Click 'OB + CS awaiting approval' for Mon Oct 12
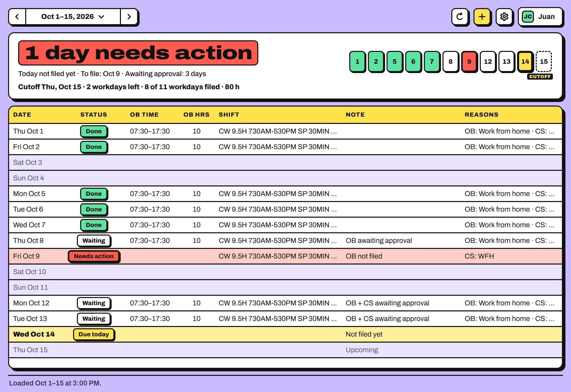Image resolution: width=571 pixels, height=392 pixels. point(387,303)
